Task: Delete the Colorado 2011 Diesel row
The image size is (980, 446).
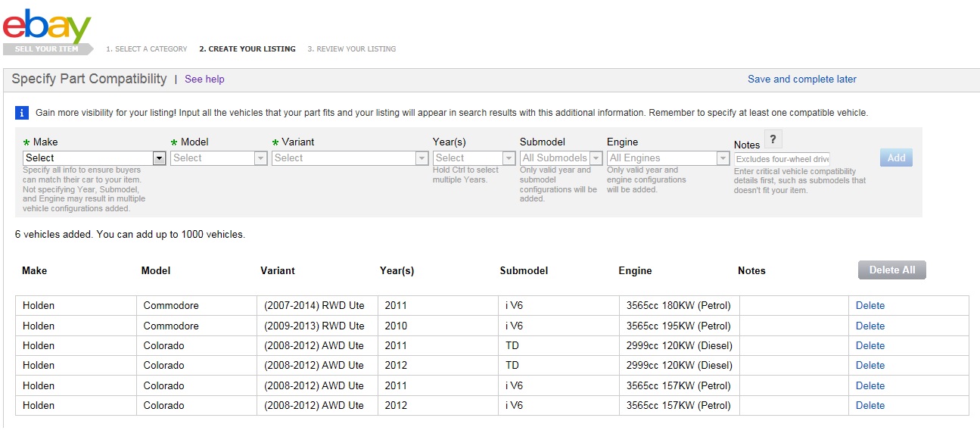Action: [870, 345]
